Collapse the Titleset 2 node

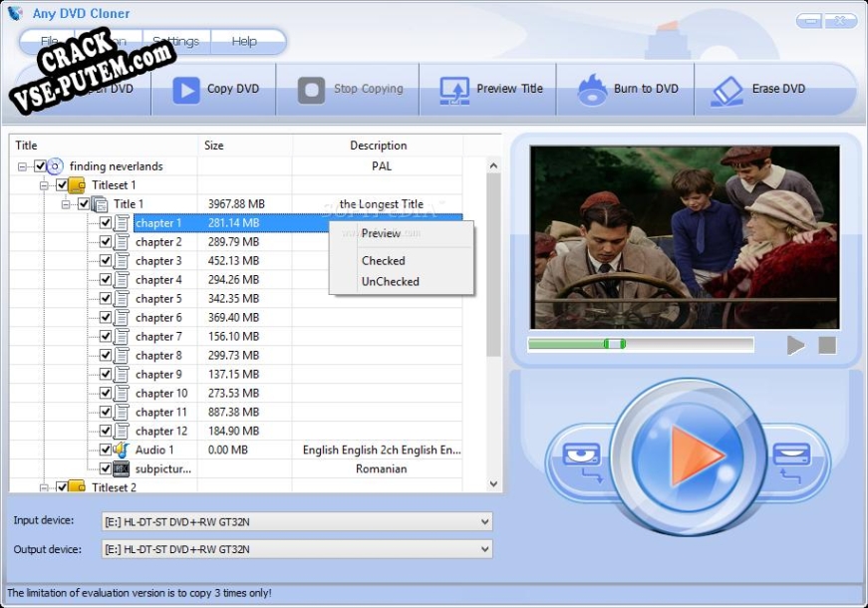[44, 487]
